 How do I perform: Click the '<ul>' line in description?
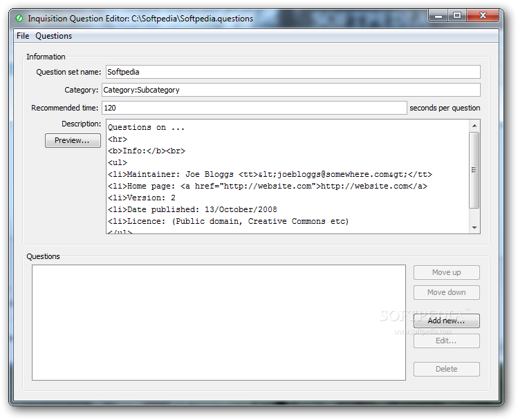(118, 162)
